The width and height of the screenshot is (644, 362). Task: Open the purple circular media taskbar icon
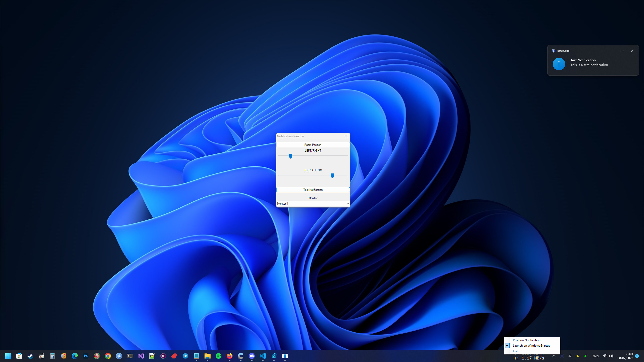[163, 356]
